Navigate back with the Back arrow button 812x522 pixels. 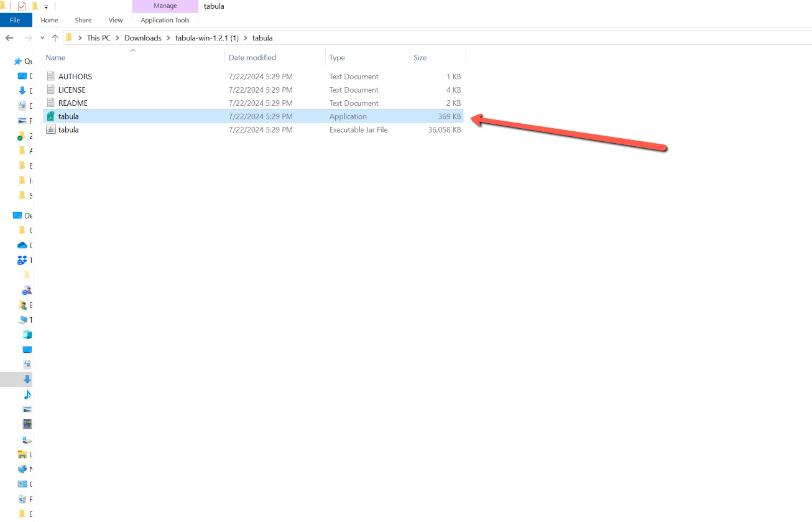[9, 38]
